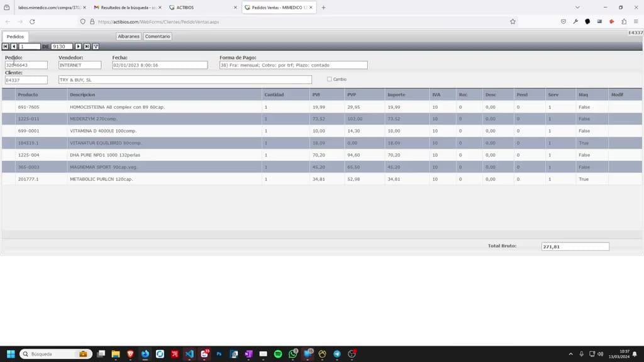Open the Firefox application menu

coord(636,22)
